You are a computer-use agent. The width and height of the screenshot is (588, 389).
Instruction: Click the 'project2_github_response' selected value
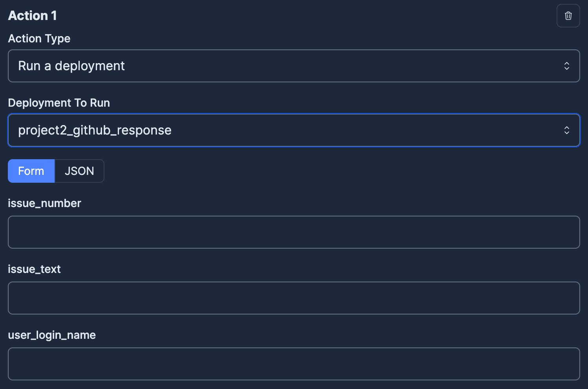pos(95,130)
